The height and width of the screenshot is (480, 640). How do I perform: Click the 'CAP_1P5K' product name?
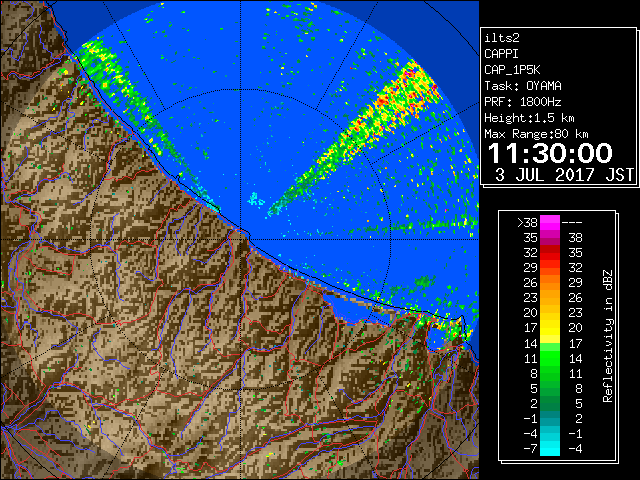(x=512, y=70)
